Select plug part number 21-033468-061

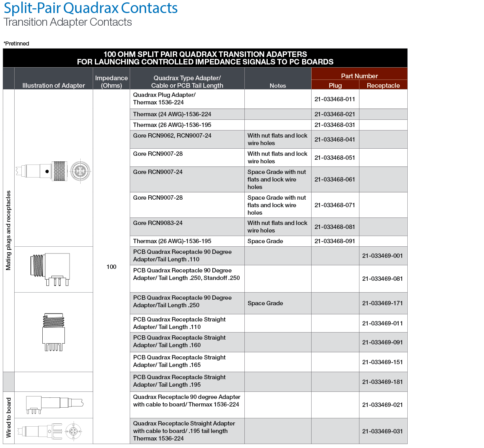[335, 180]
